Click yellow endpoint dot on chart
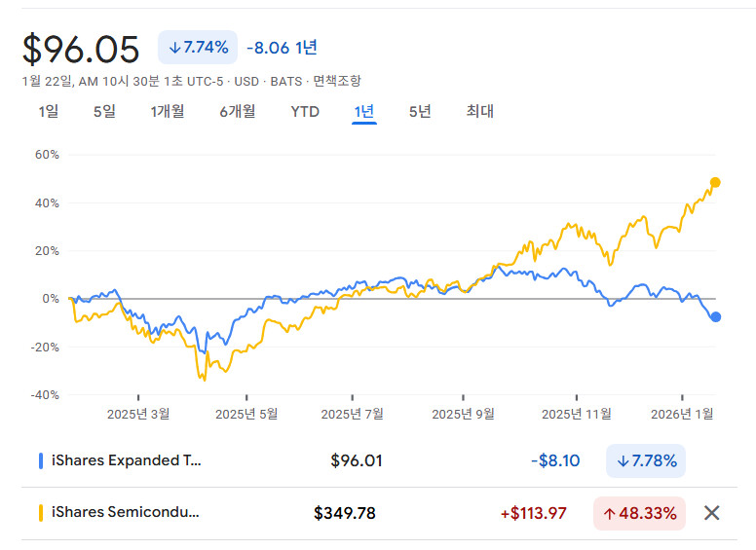 pos(715,182)
